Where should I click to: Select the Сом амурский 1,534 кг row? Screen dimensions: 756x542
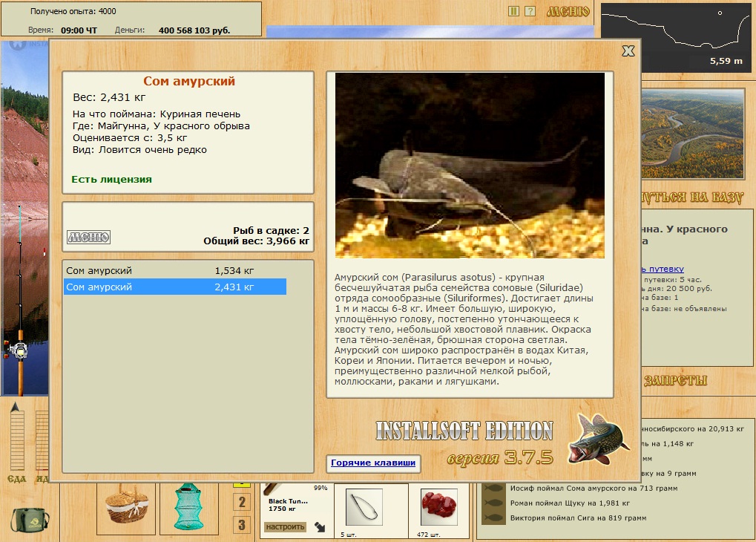click(175, 271)
